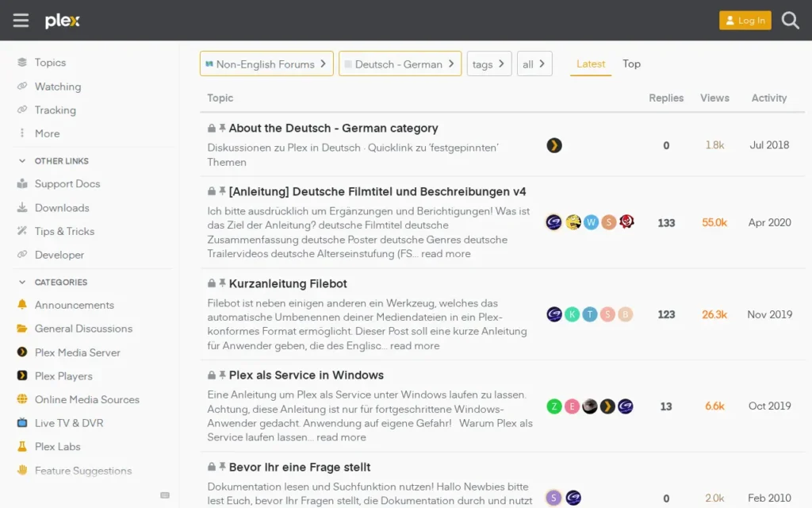Click the Oct 2019 activity date

769,406
